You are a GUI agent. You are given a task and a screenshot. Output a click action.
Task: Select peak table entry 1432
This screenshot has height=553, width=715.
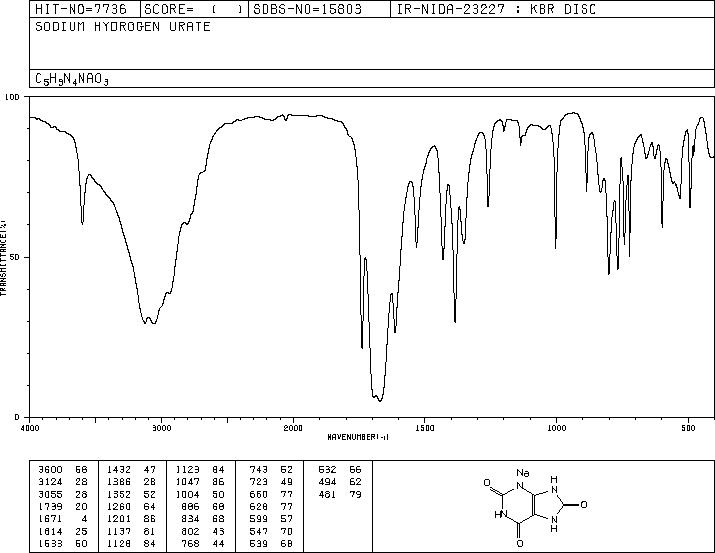(x=119, y=470)
